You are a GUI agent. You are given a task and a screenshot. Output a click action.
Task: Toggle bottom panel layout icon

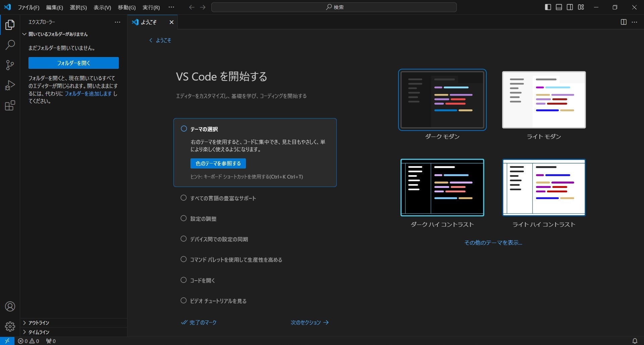559,7
